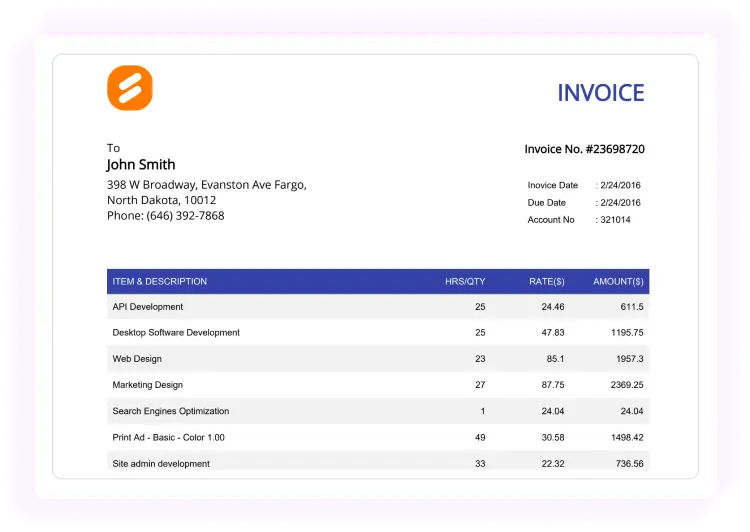Click the Invoice Date value field
This screenshot has width=750, height=532.
tap(620, 185)
